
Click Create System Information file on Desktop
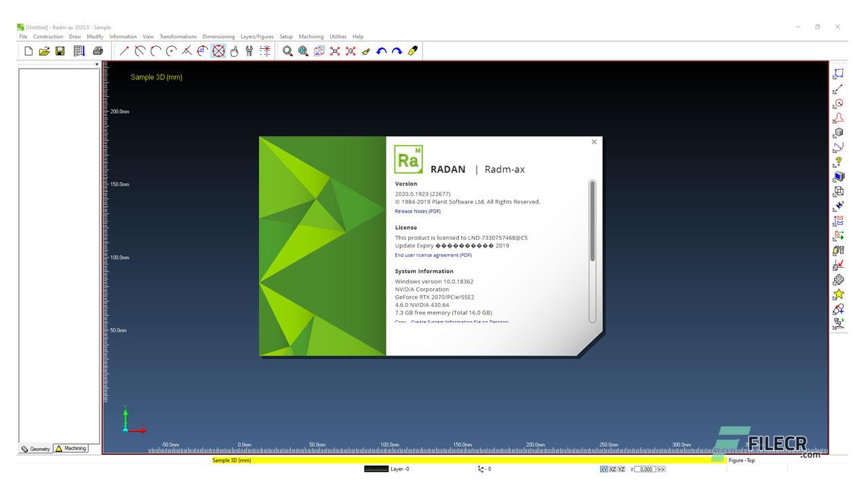460,322
